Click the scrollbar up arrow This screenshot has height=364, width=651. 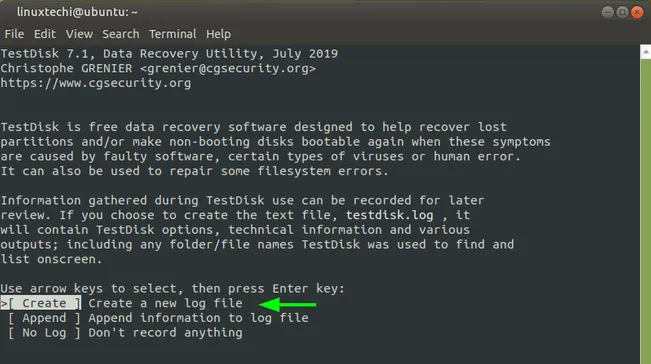646,52
